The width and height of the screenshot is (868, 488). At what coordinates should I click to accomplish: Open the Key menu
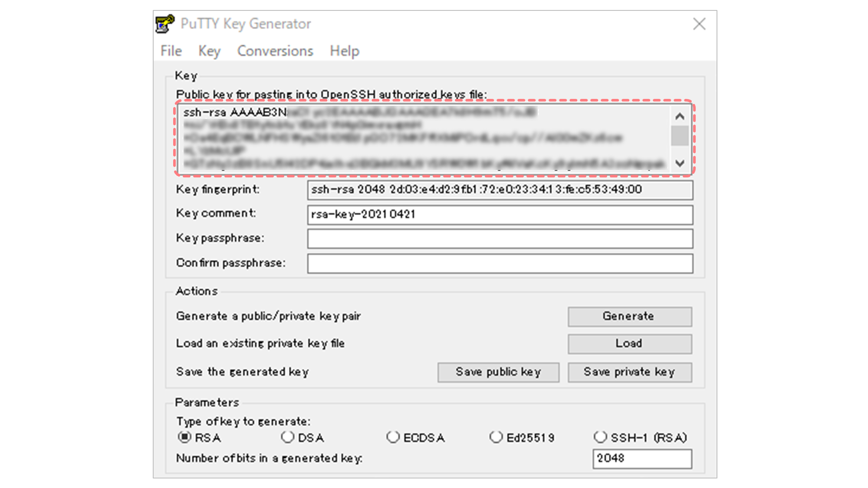pos(209,51)
